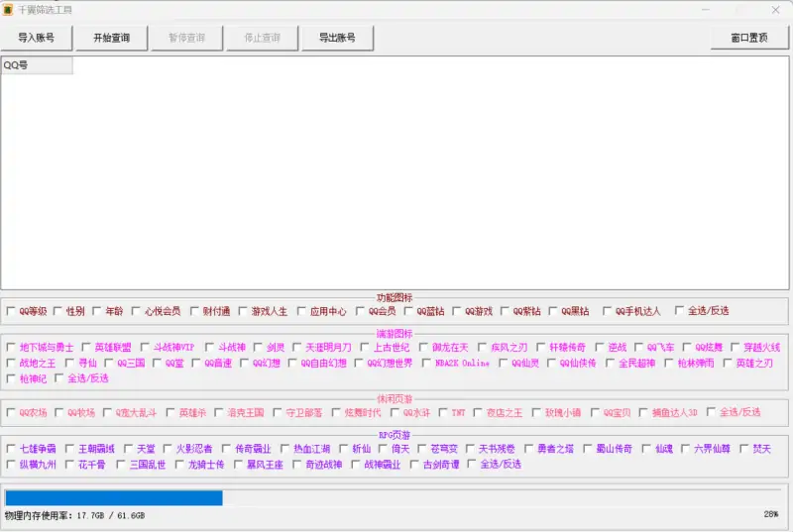The height and width of the screenshot is (532, 793).
Task: Enable the QQ牧场 checkbox
Action: coord(59,412)
